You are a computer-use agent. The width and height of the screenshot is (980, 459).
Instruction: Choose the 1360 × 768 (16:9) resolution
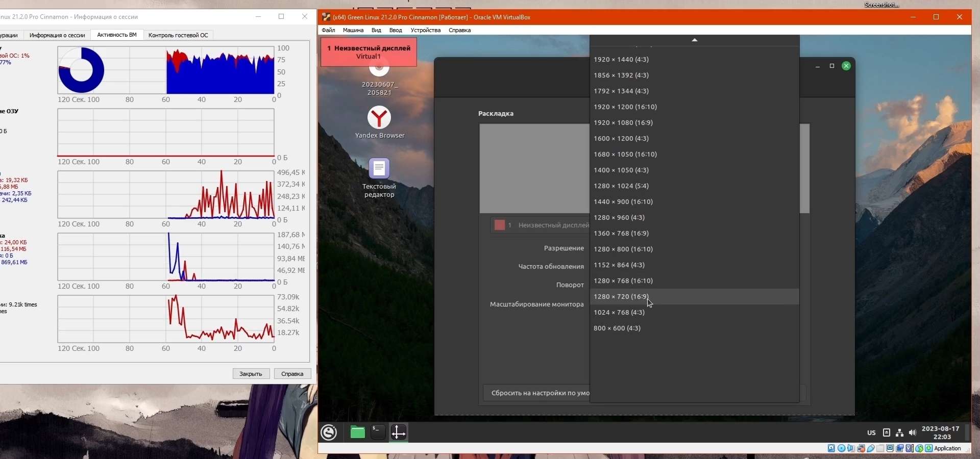click(x=694, y=234)
